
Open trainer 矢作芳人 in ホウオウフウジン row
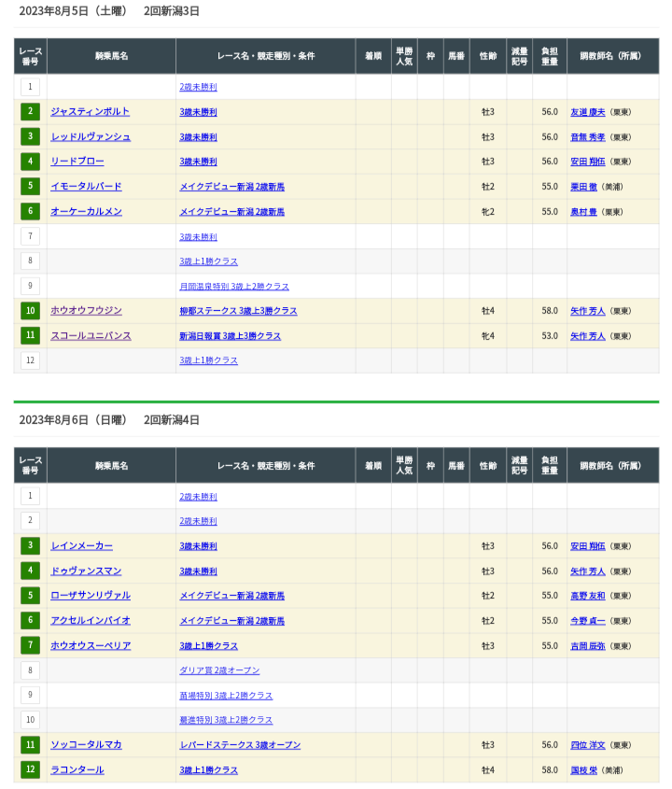tap(587, 311)
